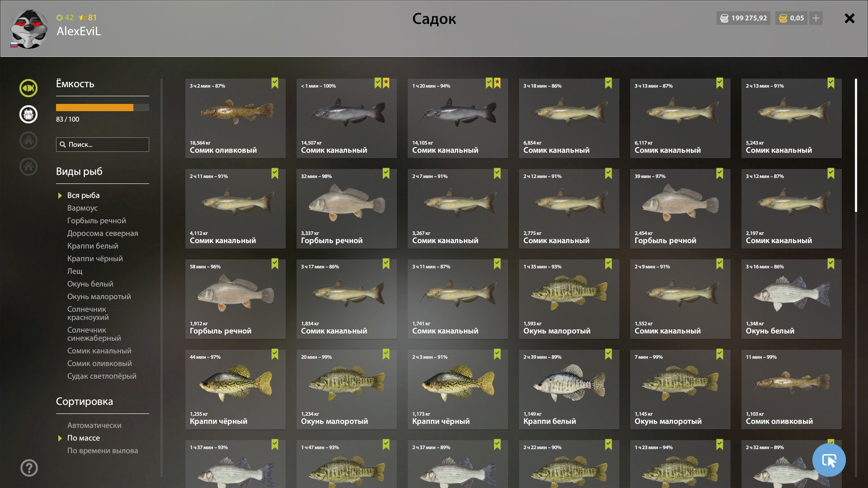Choose sorting По массе
The image size is (868, 488).
click(84, 438)
